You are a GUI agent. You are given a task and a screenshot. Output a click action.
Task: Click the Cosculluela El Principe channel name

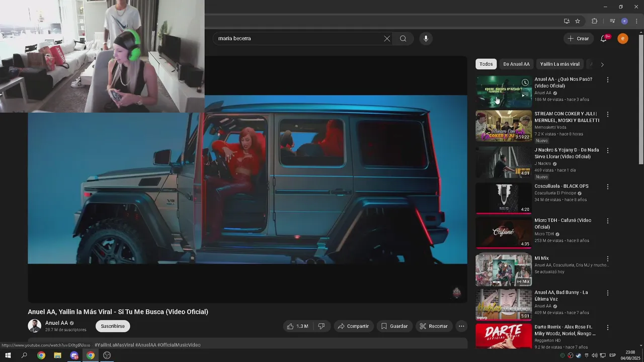555,193
